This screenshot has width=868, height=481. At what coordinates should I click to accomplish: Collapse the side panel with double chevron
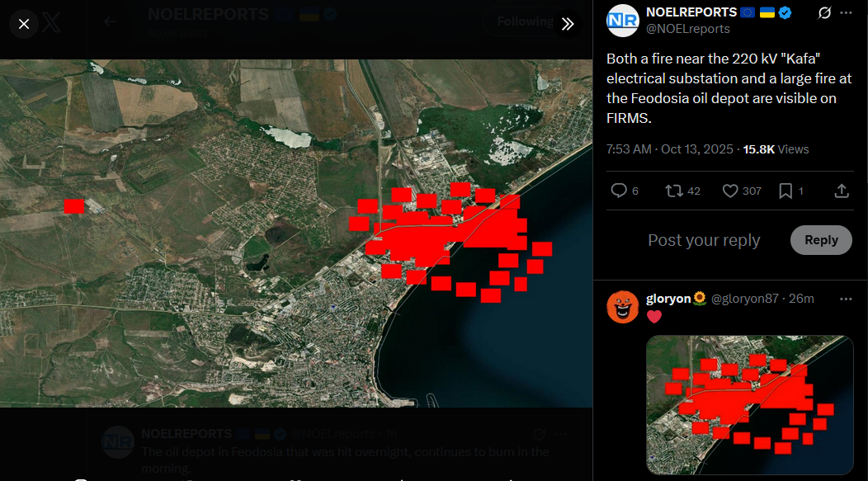click(x=568, y=24)
